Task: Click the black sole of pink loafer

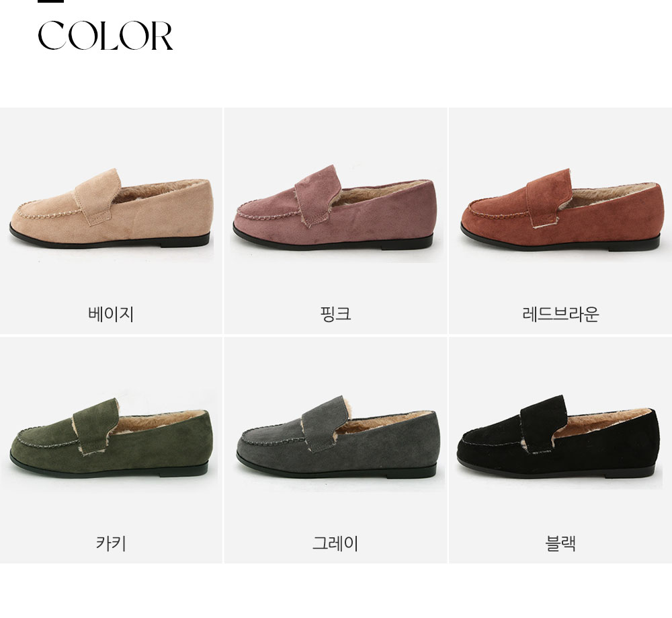Action: tap(334, 242)
